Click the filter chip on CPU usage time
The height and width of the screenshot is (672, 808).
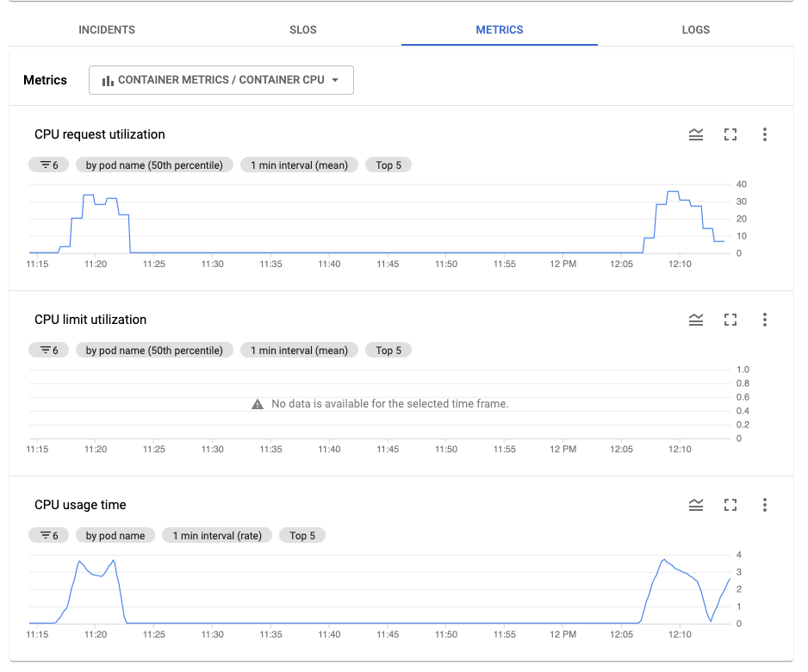[49, 535]
